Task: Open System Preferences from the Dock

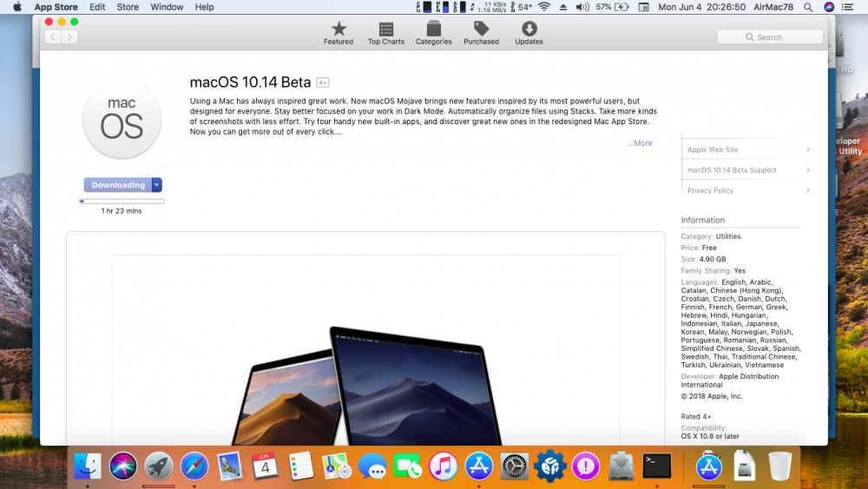Action: click(x=514, y=466)
